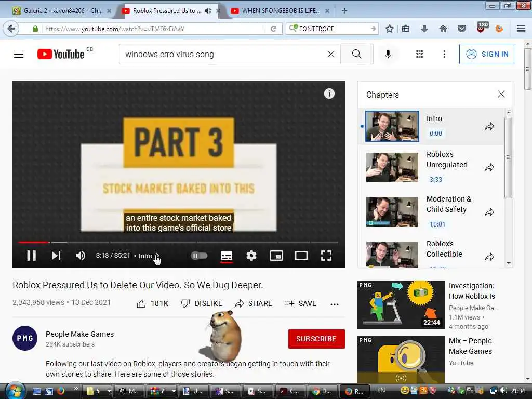Mute the Roblox tab audio icon
This screenshot has width=532, height=399.
click(208, 11)
